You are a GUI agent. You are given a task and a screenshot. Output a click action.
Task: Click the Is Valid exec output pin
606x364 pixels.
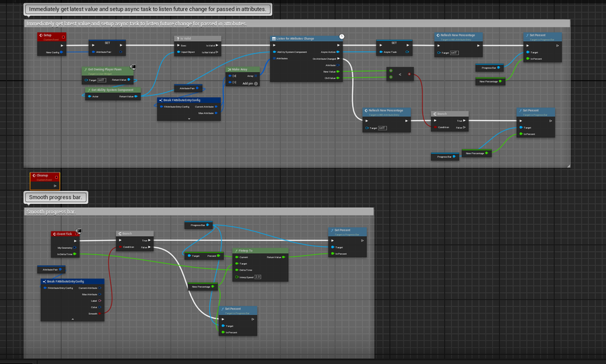(217, 46)
